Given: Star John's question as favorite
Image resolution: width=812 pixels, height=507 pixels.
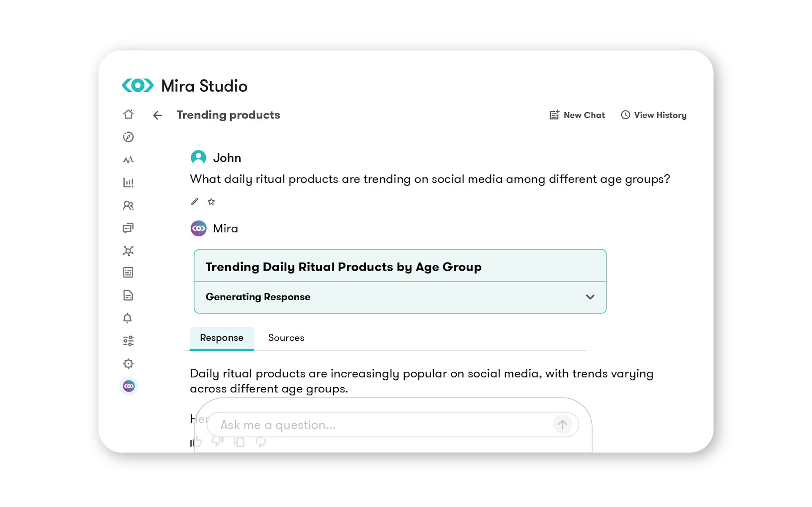Looking at the screenshot, I should click(211, 202).
